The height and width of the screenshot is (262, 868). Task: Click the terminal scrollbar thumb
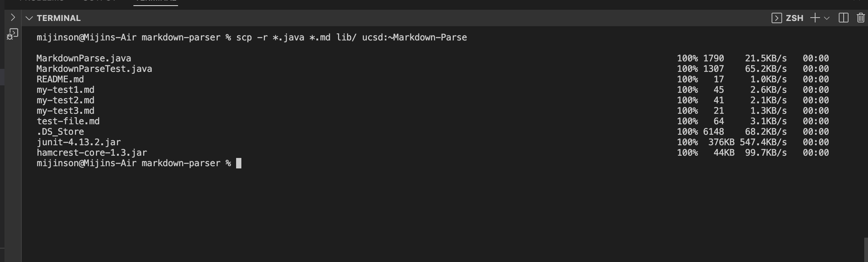(866, 250)
